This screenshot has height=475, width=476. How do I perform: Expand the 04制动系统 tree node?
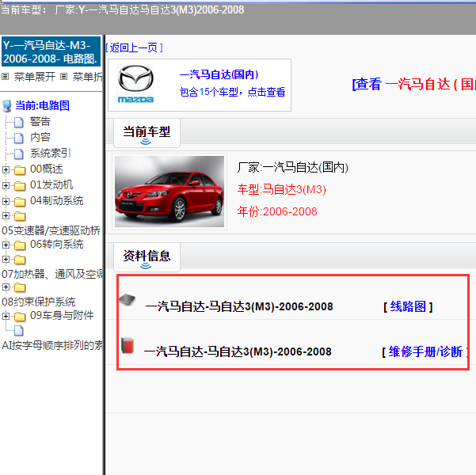coord(6,201)
